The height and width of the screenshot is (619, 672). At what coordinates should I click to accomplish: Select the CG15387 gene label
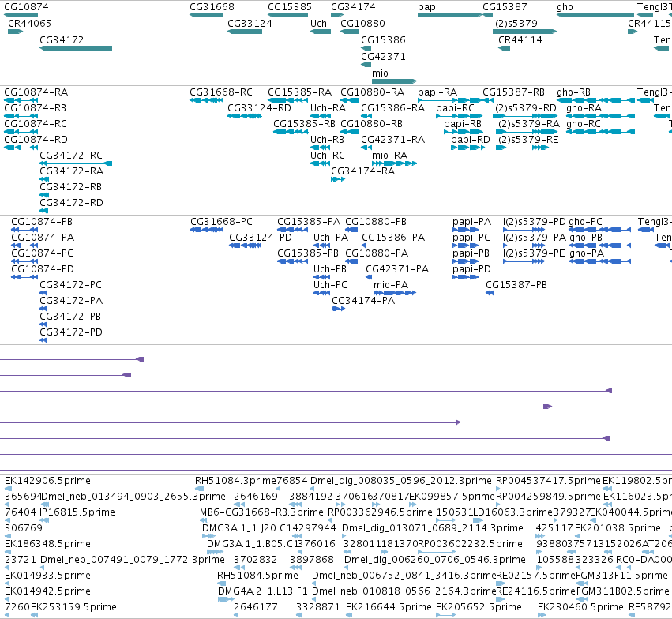pos(505,7)
